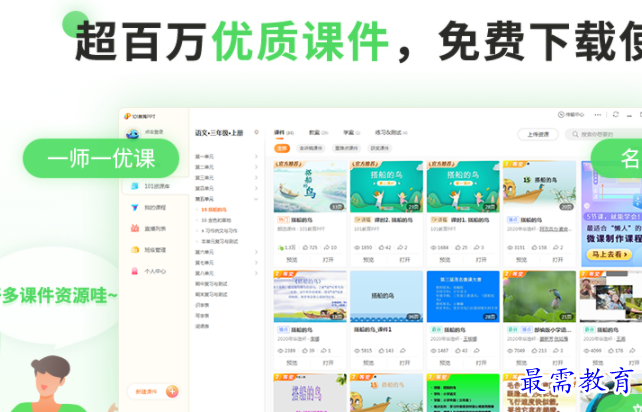Click the like icon showing 42
This screenshot has height=412, width=642.
[382, 247]
